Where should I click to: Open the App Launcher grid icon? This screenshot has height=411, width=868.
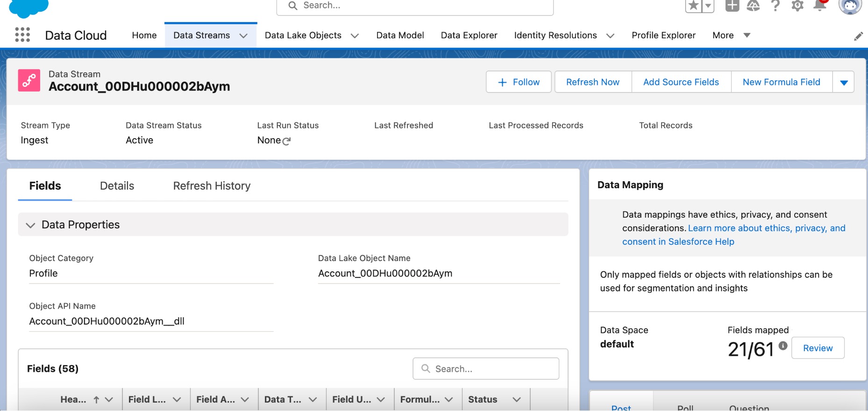click(22, 35)
